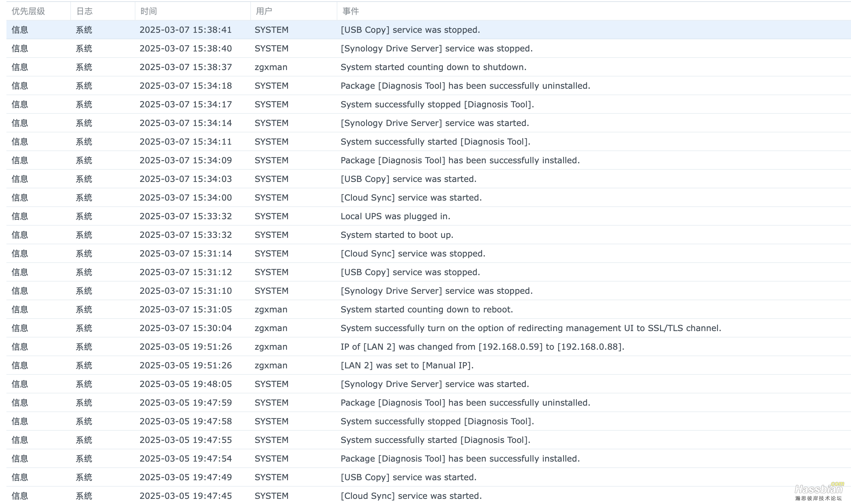
Task: Click 'Local UPS was plugged in.' event
Action: coord(395,216)
